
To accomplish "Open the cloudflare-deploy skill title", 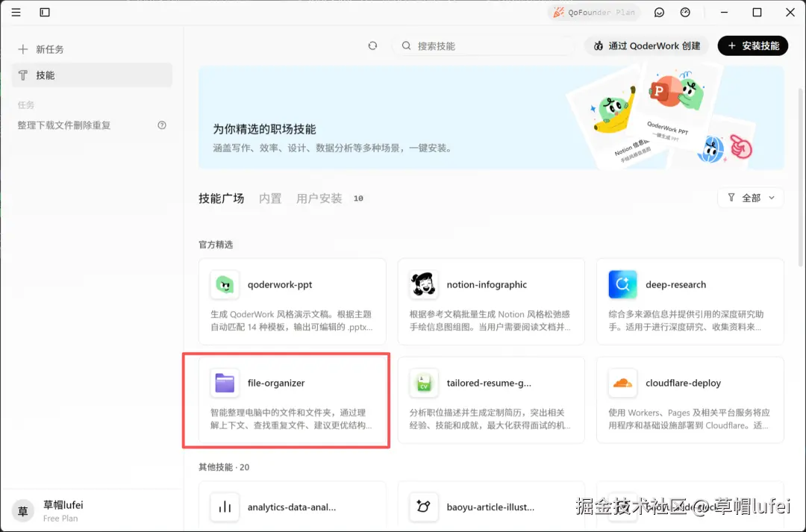I will [683, 383].
